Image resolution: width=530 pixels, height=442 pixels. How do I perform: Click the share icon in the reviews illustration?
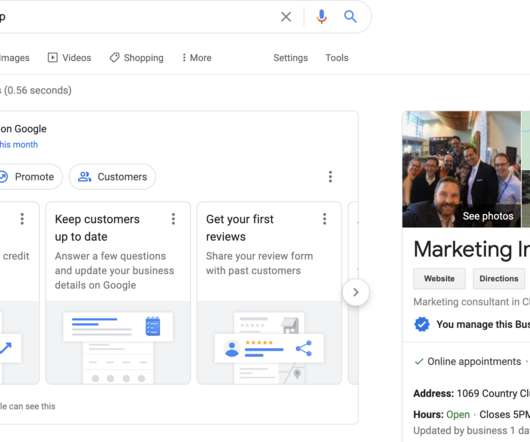304,348
